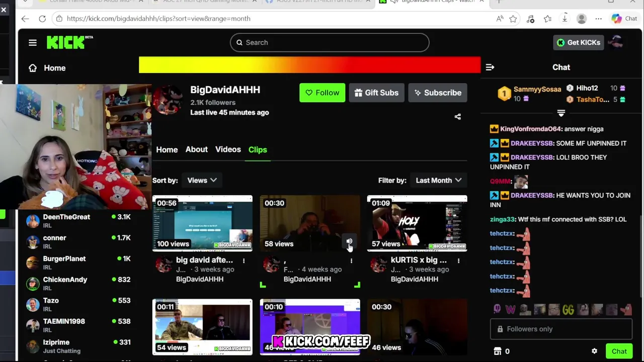Viewport: 644px width, 362px height.
Task: Expand the Sort by Views dropdown
Action: tap(202, 180)
